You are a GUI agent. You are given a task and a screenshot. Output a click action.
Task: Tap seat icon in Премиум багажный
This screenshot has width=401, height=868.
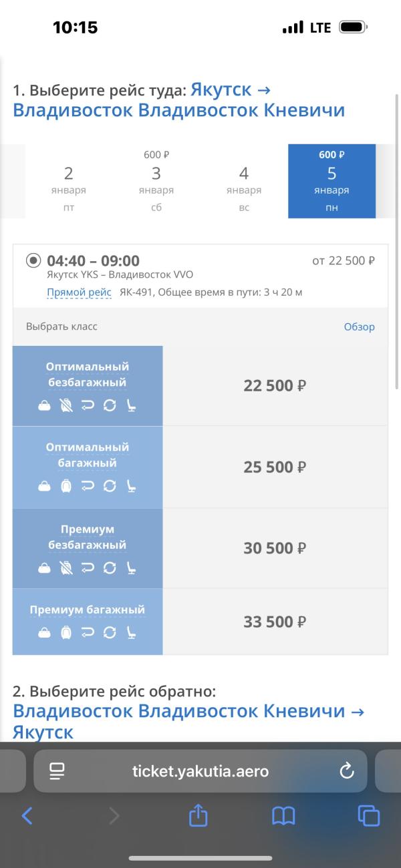pos(131,632)
